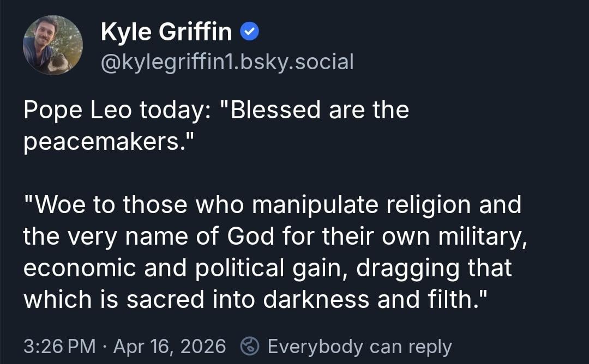Open Kyle Griffin's profile avatar
This screenshot has height=364, width=589.
(x=52, y=45)
